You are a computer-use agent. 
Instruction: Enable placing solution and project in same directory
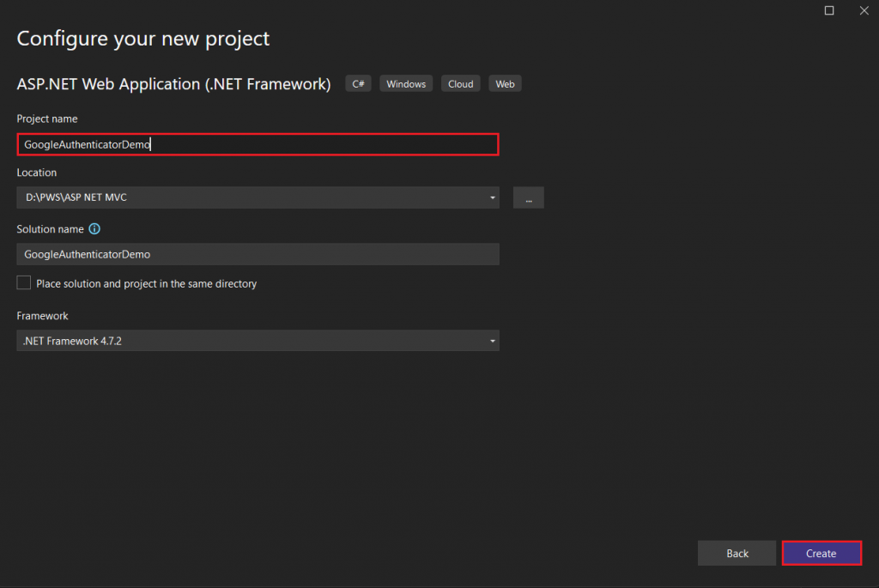coord(23,282)
